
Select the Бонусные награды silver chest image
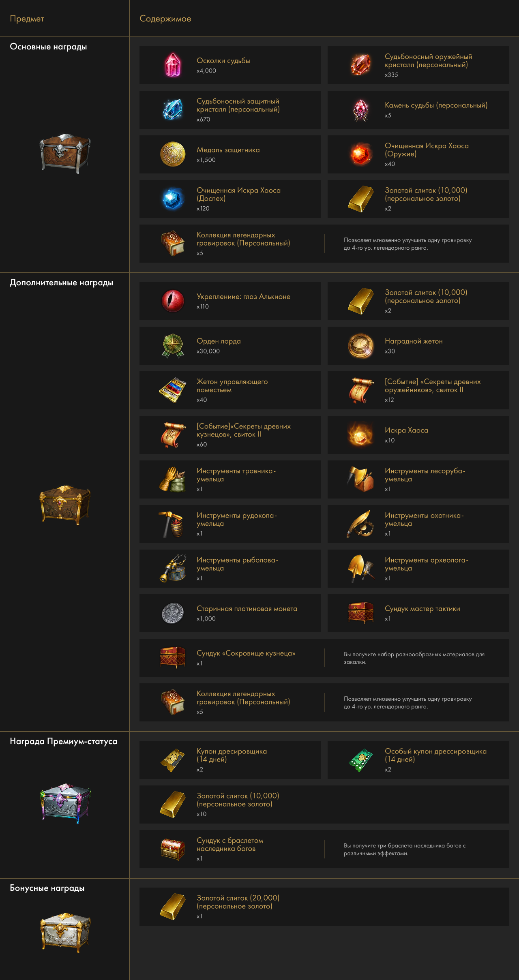pyautogui.click(x=65, y=932)
